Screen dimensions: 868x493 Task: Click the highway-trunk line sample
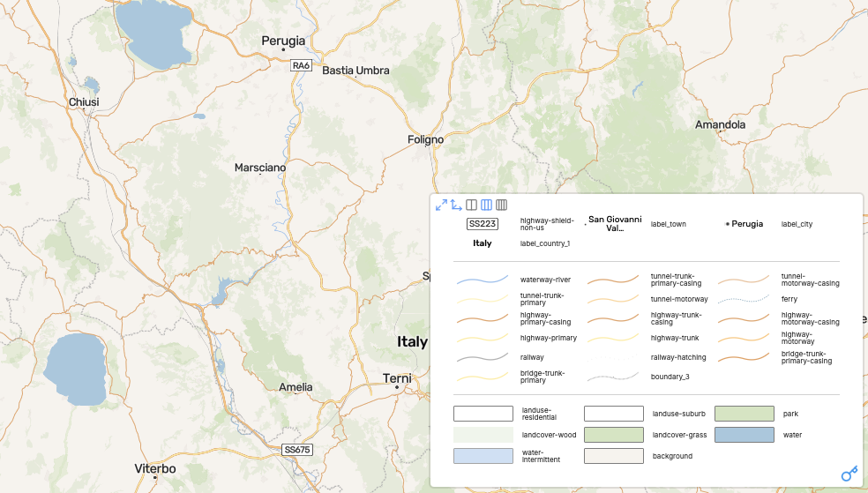(613, 338)
